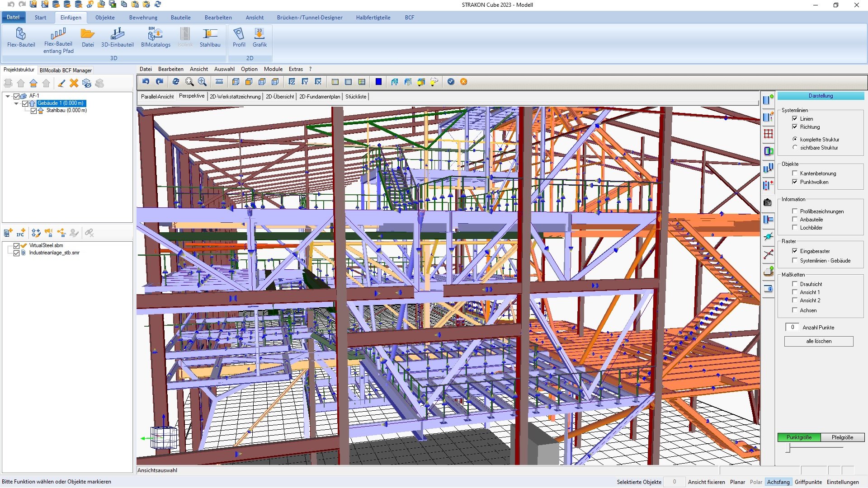Screen dimensions: 868x488
Task: Click the 3D-Einbauteil icon
Action: (x=117, y=34)
